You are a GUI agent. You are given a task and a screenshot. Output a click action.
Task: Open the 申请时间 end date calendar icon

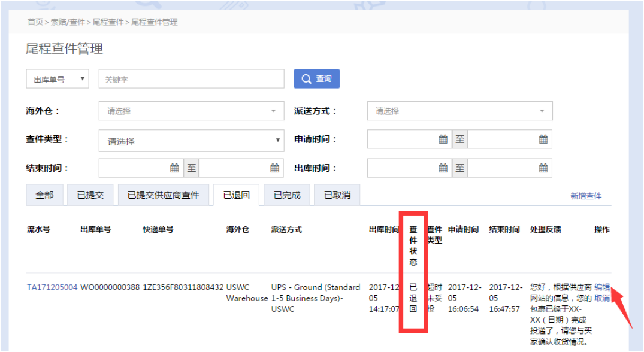pyautogui.click(x=543, y=139)
